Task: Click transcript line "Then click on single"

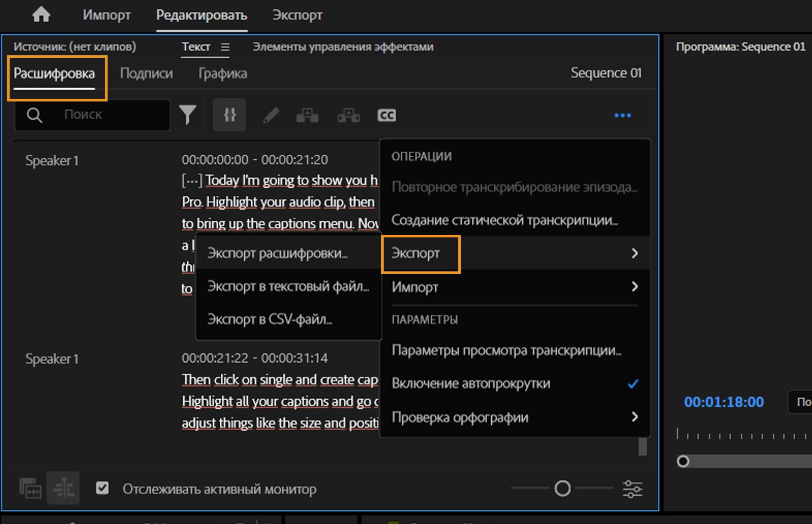Action: 280,380
